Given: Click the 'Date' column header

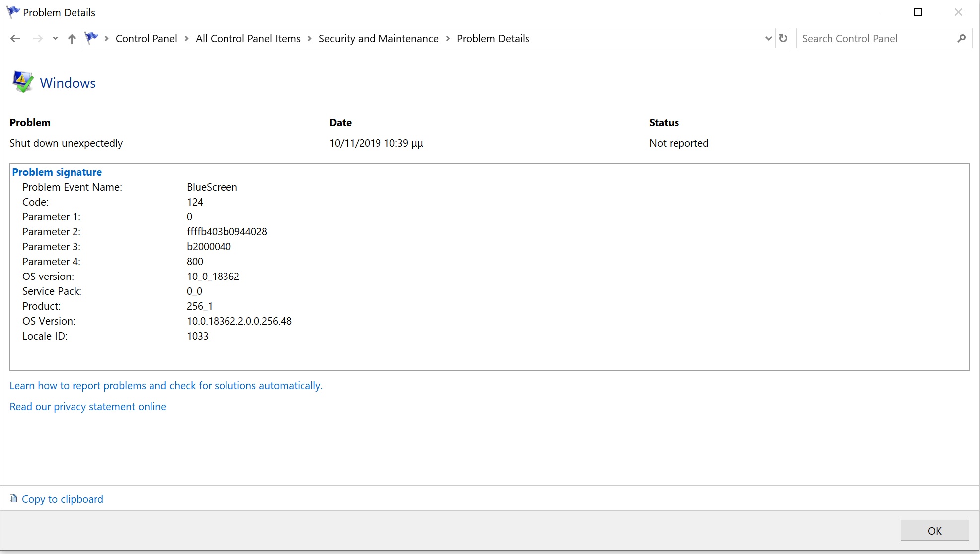Looking at the screenshot, I should point(340,123).
